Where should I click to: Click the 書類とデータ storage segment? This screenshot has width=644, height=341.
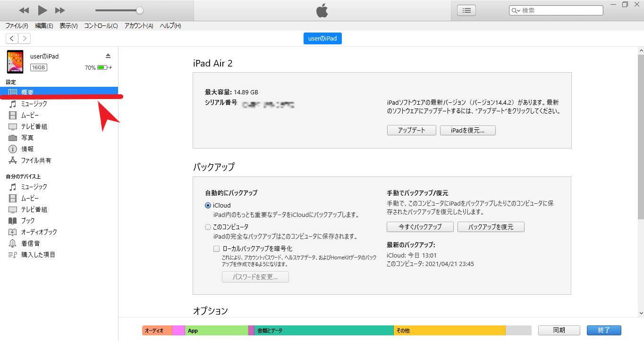point(324,331)
